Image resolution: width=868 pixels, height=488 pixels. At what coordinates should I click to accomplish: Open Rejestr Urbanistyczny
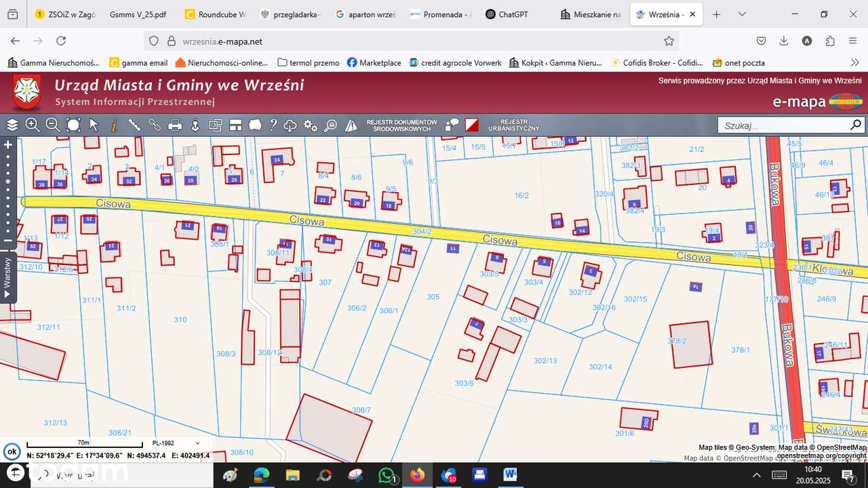click(513, 125)
